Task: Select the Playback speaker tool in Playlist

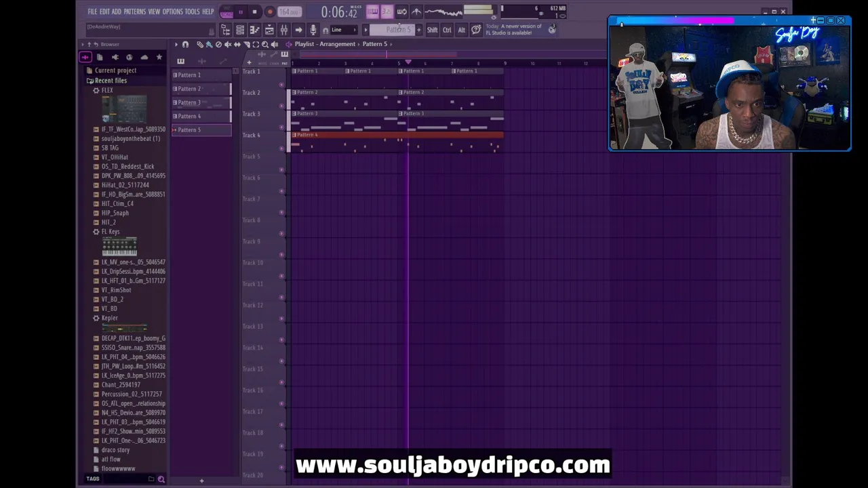Action: pos(275,44)
